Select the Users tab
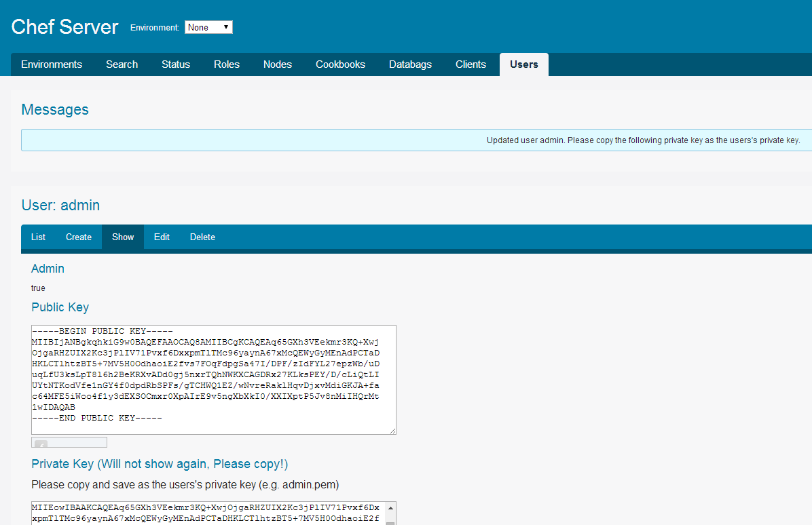The width and height of the screenshot is (812, 525). coord(524,64)
